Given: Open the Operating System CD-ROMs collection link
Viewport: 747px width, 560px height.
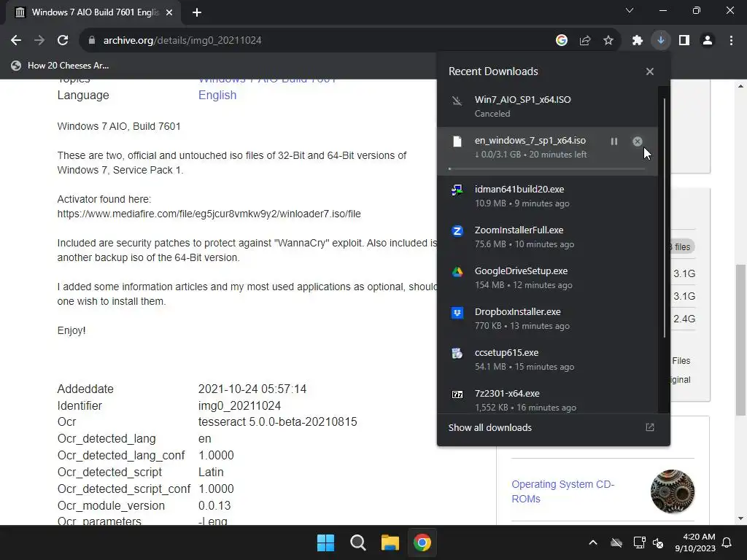Looking at the screenshot, I should pyautogui.click(x=563, y=491).
